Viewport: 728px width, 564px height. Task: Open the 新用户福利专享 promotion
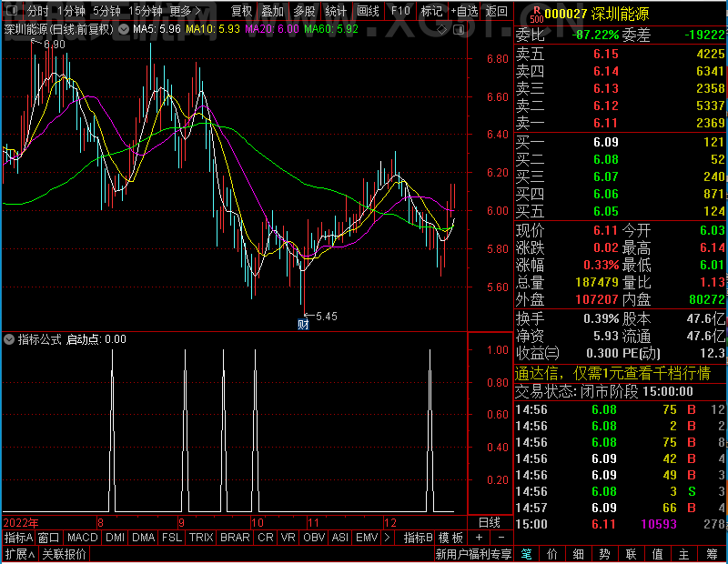(473, 554)
